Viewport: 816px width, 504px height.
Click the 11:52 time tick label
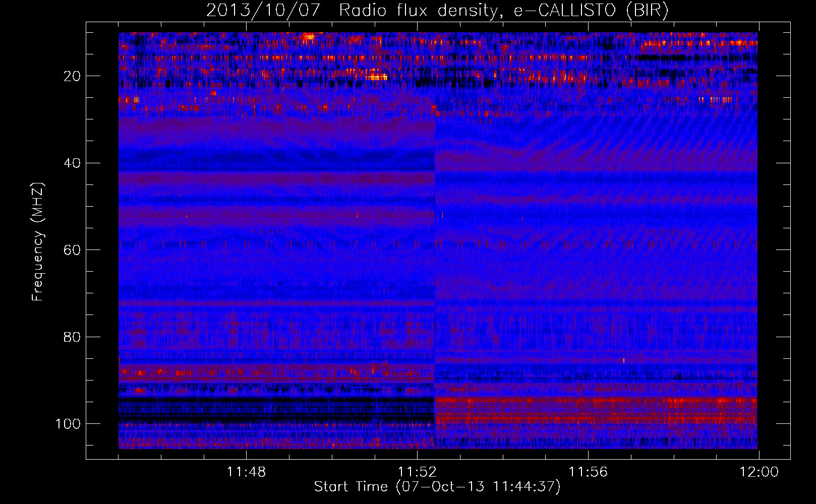click(417, 472)
